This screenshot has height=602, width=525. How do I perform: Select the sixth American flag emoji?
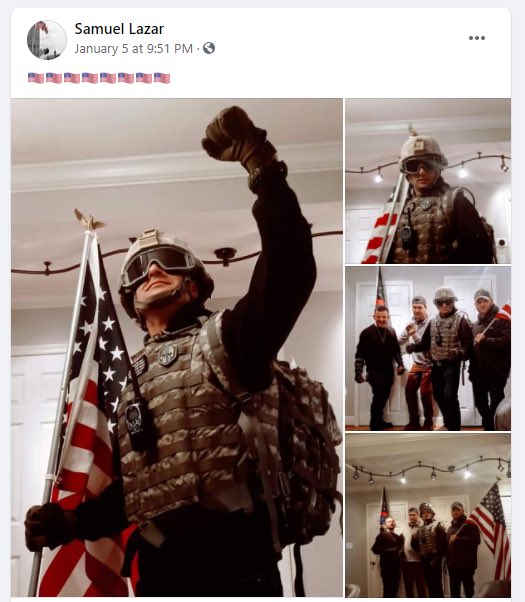click(126, 78)
